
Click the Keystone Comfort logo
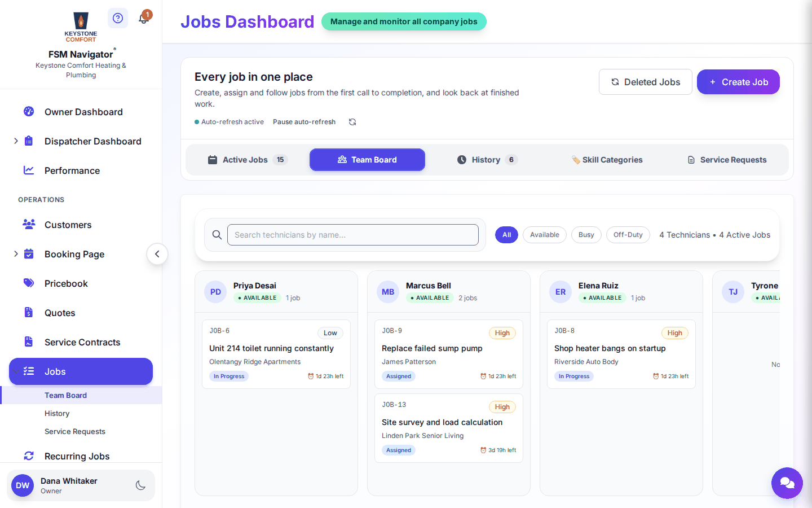click(81, 27)
